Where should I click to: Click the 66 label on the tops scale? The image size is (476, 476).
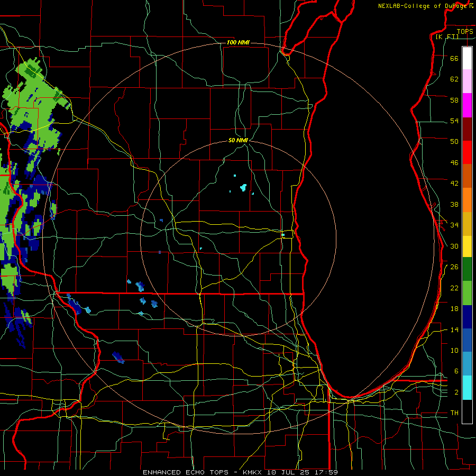pyautogui.click(x=454, y=58)
